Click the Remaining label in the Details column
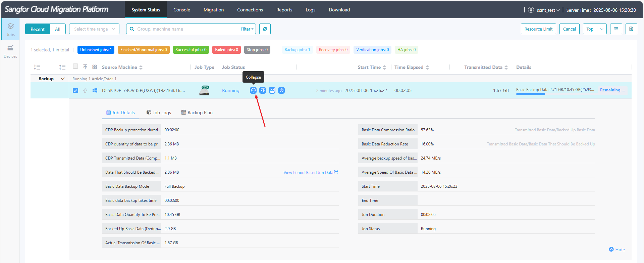 (612, 90)
